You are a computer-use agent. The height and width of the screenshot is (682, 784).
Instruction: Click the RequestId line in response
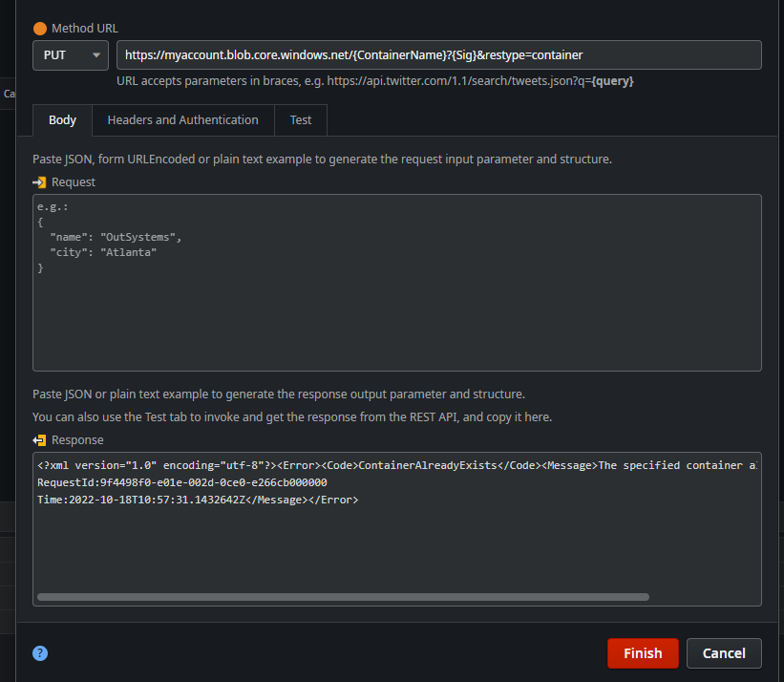click(182, 482)
